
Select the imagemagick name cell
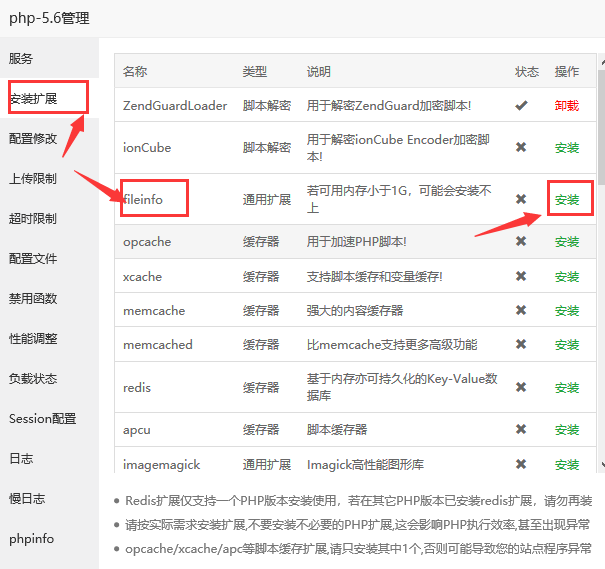click(162, 465)
